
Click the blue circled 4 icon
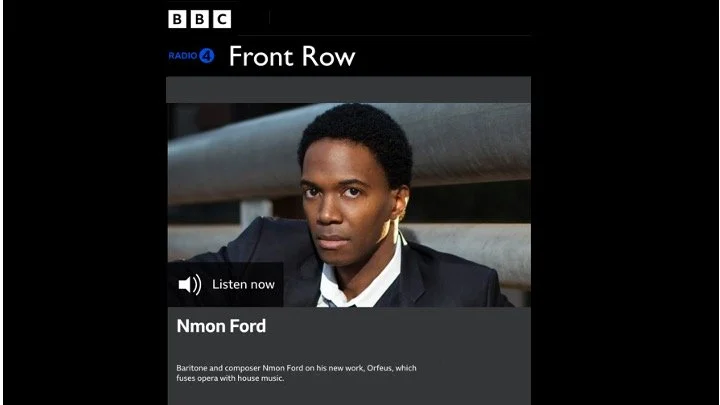pyautogui.click(x=207, y=56)
